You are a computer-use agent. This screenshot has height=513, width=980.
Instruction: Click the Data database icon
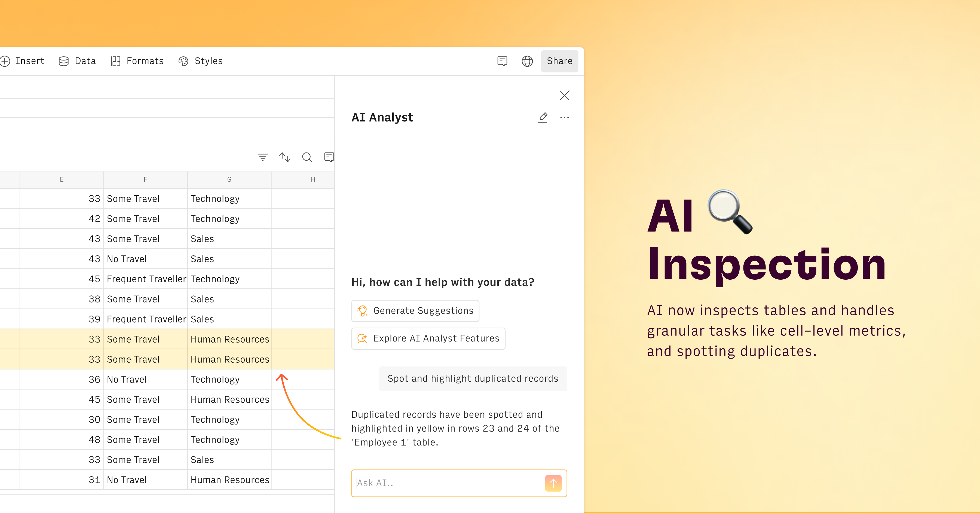[63, 61]
